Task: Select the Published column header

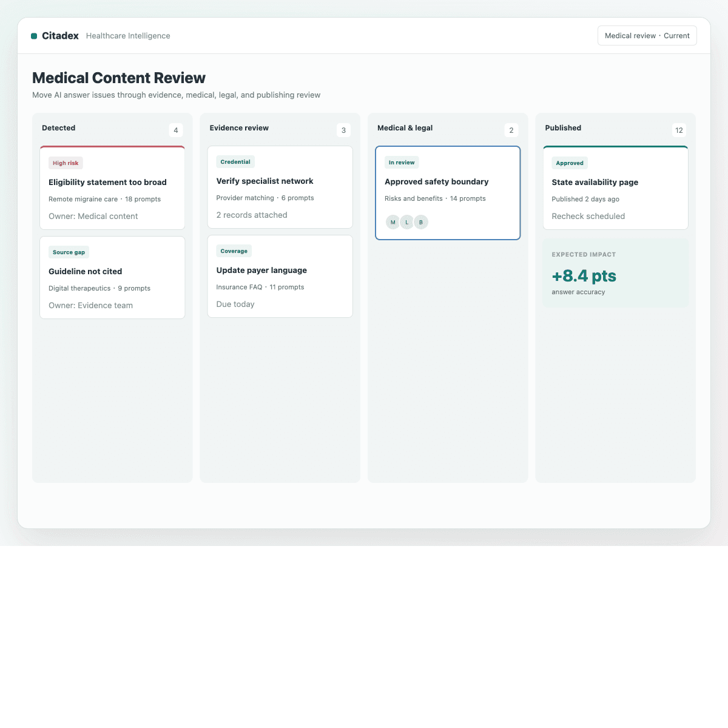Action: (x=563, y=128)
